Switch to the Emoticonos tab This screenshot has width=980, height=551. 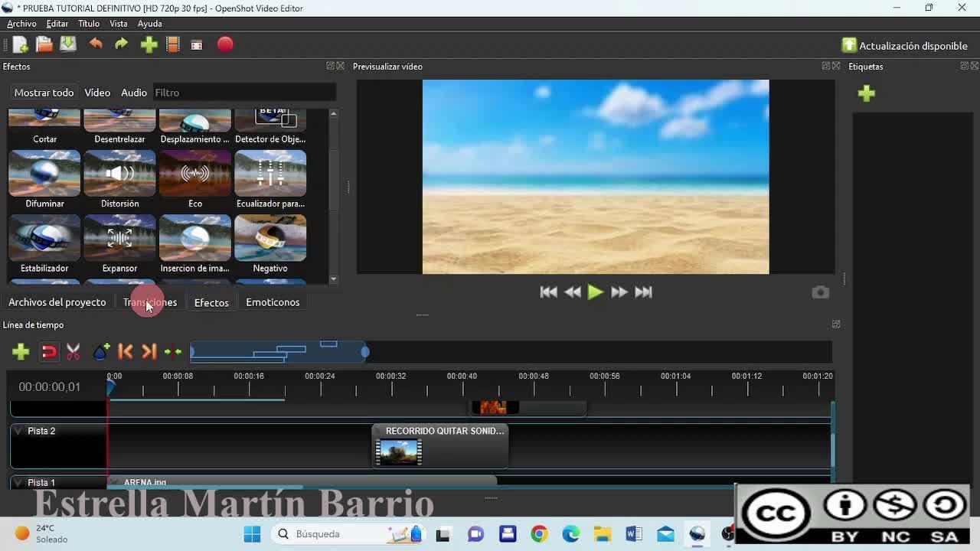[273, 302]
